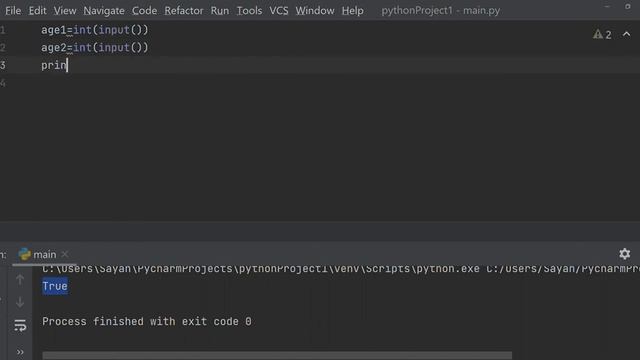Click empty editor line 4
The width and height of the screenshot is (640, 360).
(x=320, y=83)
